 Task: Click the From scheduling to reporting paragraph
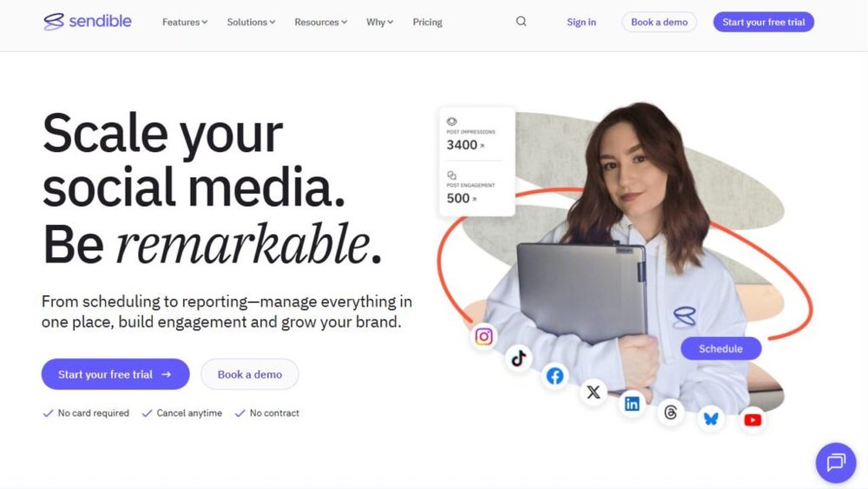[227, 312]
